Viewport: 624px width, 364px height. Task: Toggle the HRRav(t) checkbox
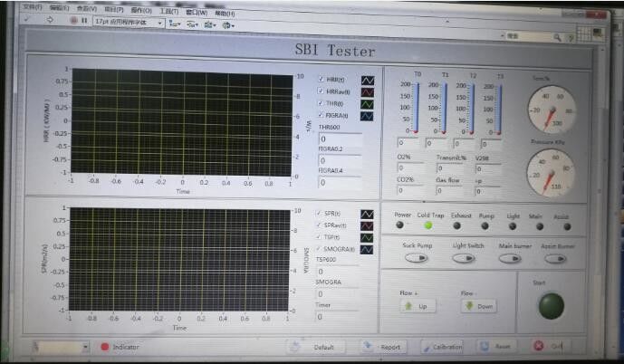[x=322, y=91]
